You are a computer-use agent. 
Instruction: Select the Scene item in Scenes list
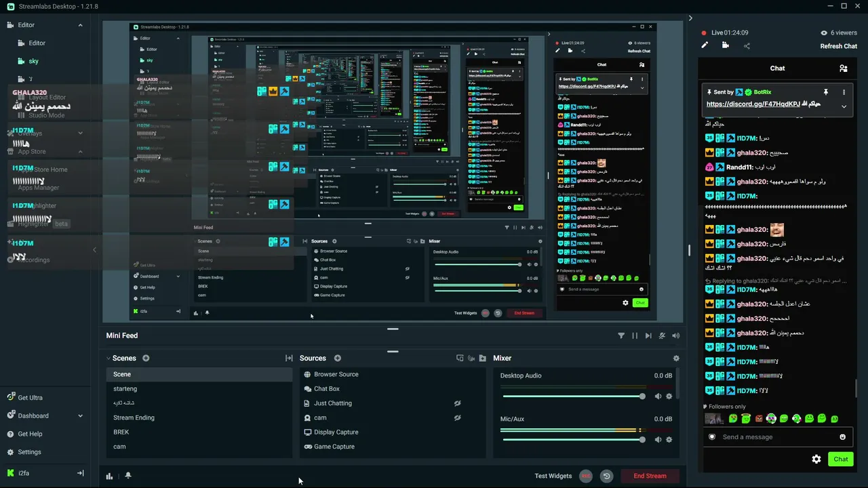(199, 374)
